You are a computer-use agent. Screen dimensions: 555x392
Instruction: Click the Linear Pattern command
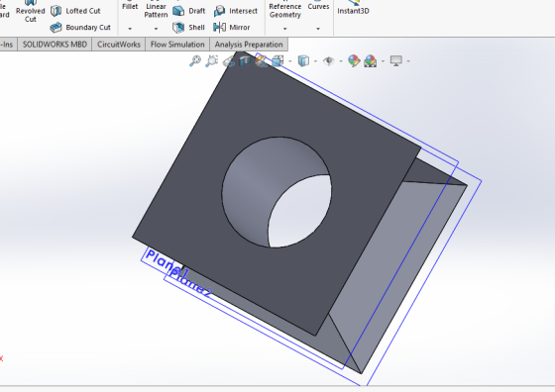[x=156, y=10]
